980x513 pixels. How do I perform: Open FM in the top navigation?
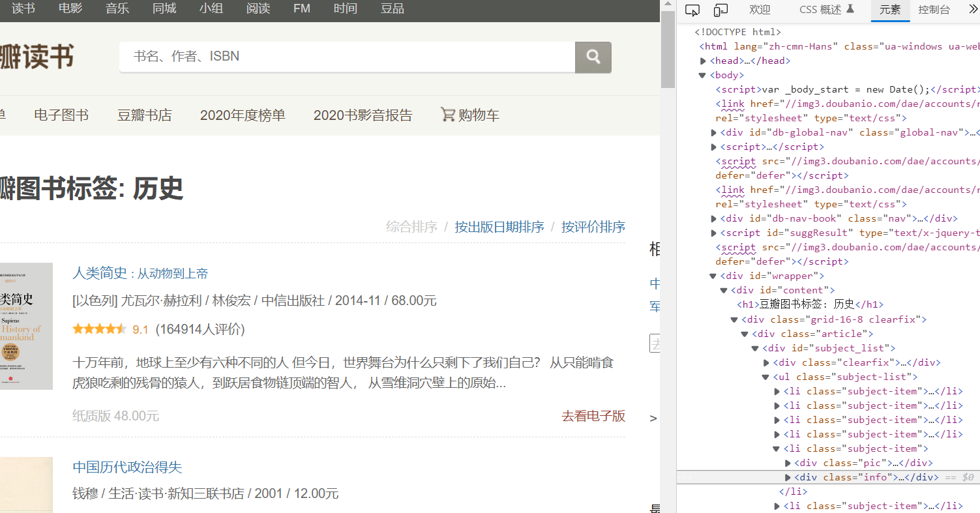tap(302, 8)
